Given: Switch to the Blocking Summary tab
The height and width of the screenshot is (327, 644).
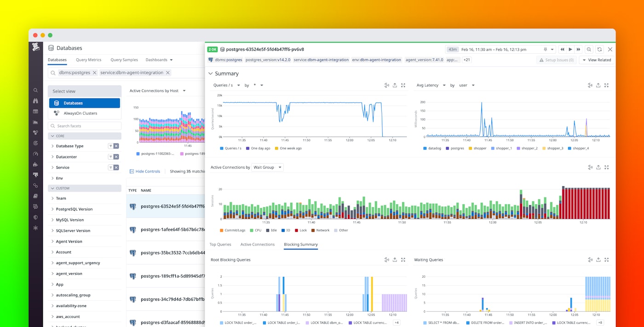Looking at the screenshot, I should pos(300,244).
